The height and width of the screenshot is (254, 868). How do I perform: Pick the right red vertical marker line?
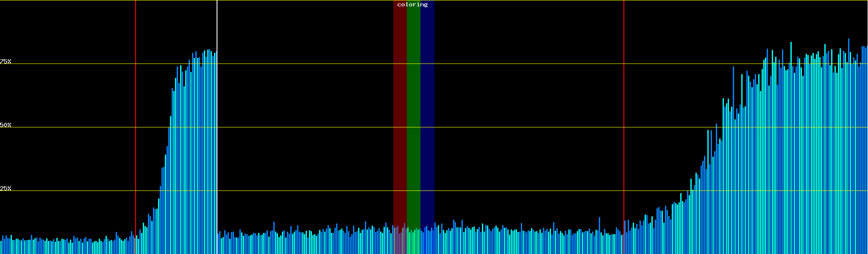coord(624,127)
